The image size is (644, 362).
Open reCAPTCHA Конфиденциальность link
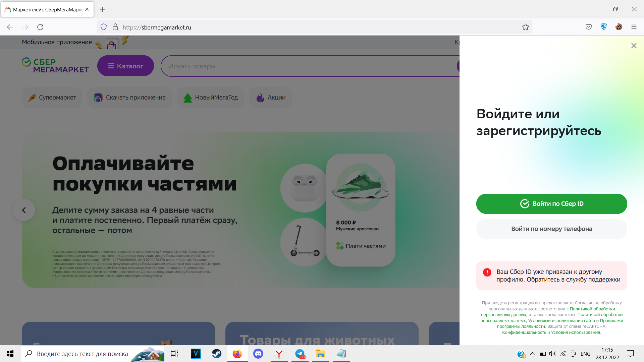point(524,333)
